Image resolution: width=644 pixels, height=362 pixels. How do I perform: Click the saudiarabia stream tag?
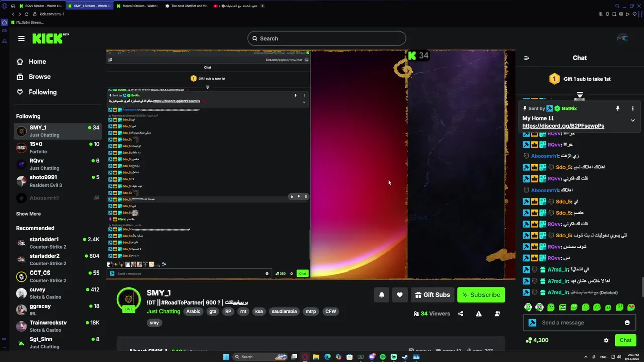pos(284,311)
